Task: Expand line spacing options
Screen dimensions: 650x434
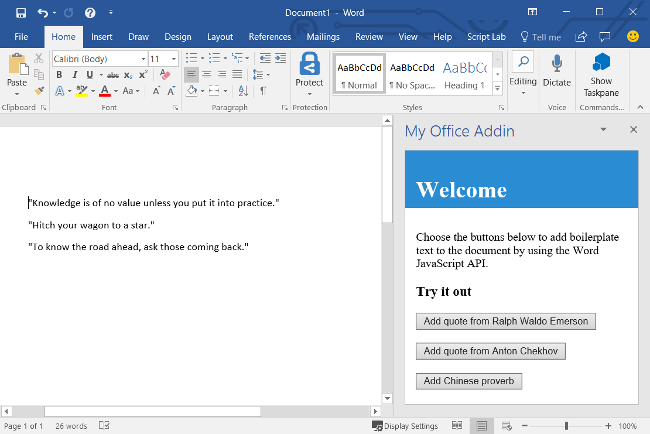Action: [x=268, y=75]
